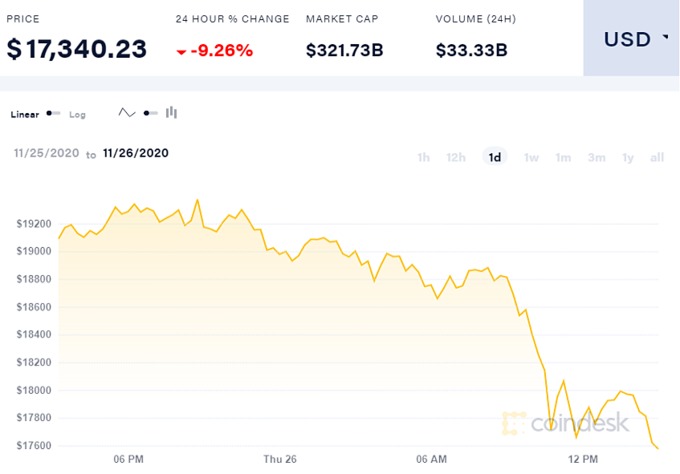Switch to the 1w time range

tap(531, 157)
